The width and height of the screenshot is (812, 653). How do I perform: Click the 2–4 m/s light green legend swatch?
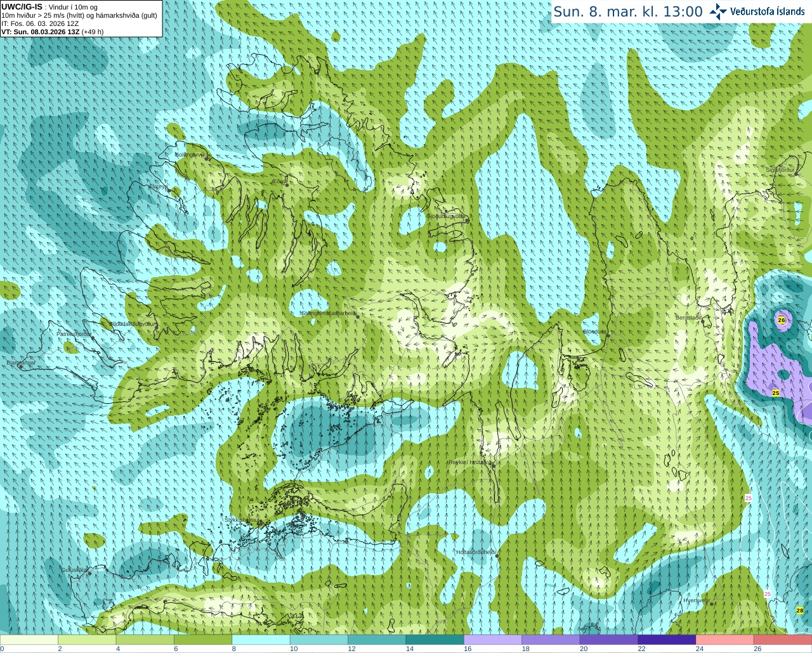(x=87, y=640)
